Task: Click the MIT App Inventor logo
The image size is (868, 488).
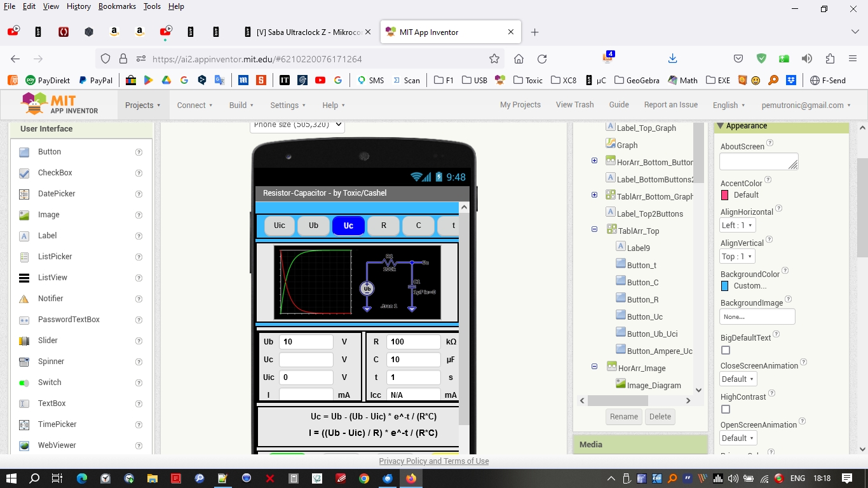Action: pyautogui.click(x=60, y=104)
